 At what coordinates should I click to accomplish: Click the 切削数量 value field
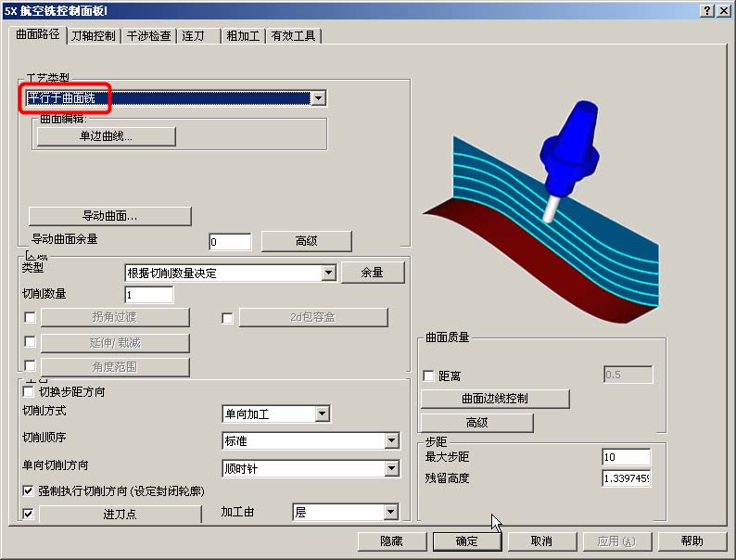(148, 295)
